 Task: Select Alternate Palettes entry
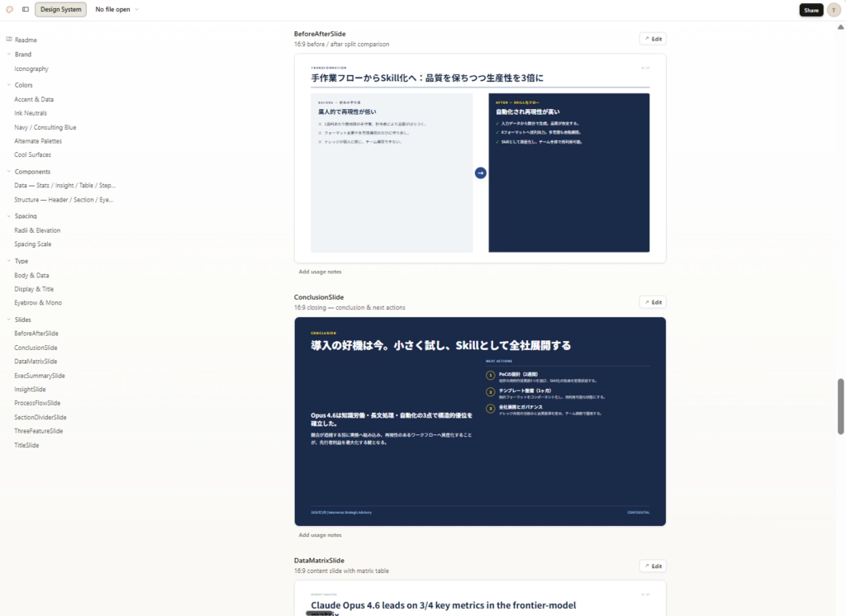click(x=38, y=140)
